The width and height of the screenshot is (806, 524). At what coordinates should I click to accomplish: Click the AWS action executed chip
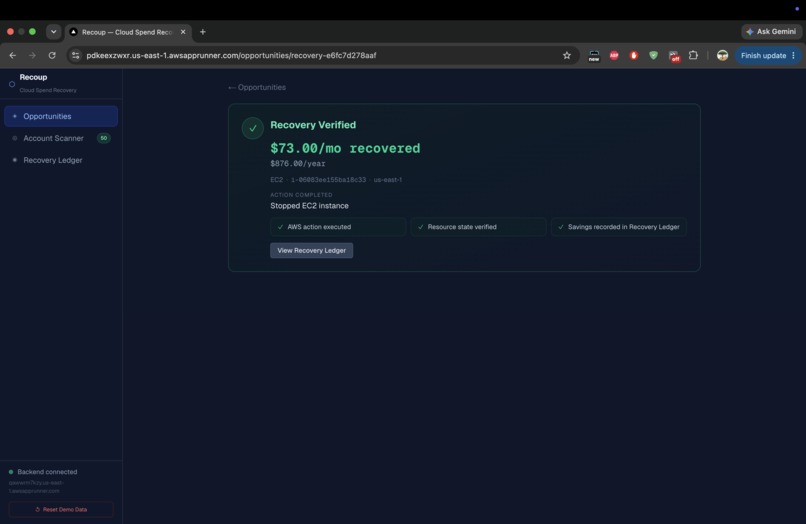click(338, 227)
